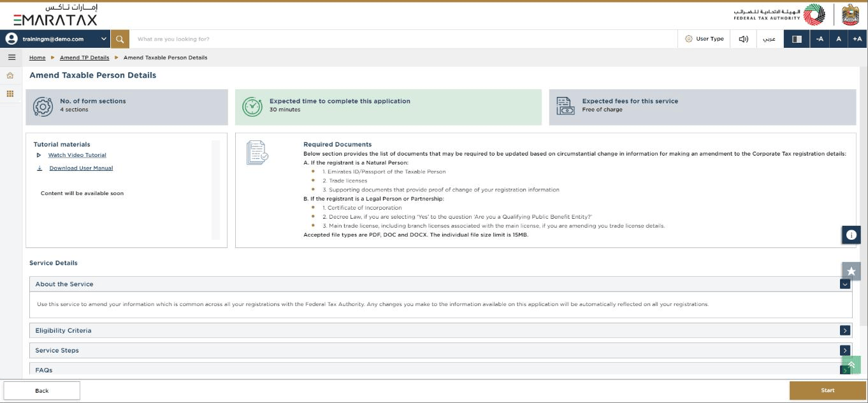Click the search magnifier button
This screenshot has width=868, height=403.
tap(120, 39)
